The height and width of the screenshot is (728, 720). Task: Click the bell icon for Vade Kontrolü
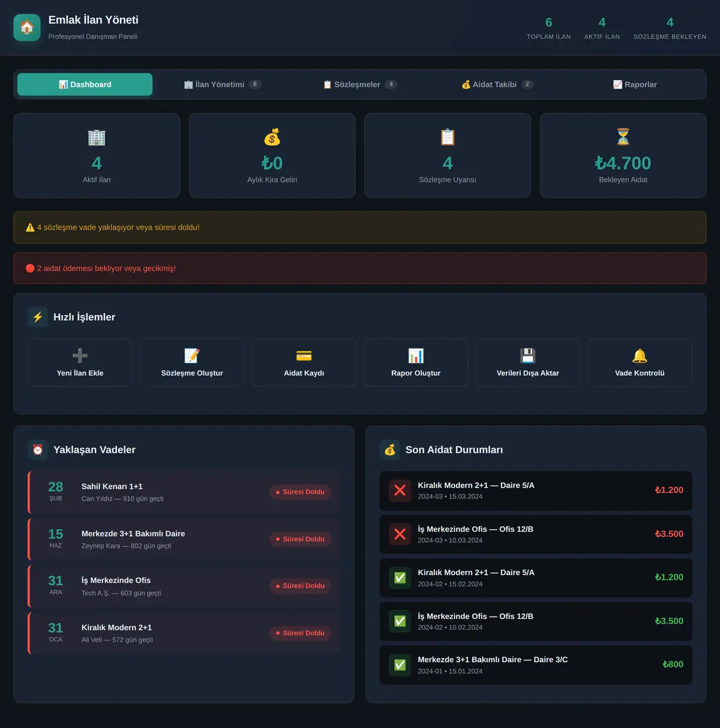click(x=640, y=356)
